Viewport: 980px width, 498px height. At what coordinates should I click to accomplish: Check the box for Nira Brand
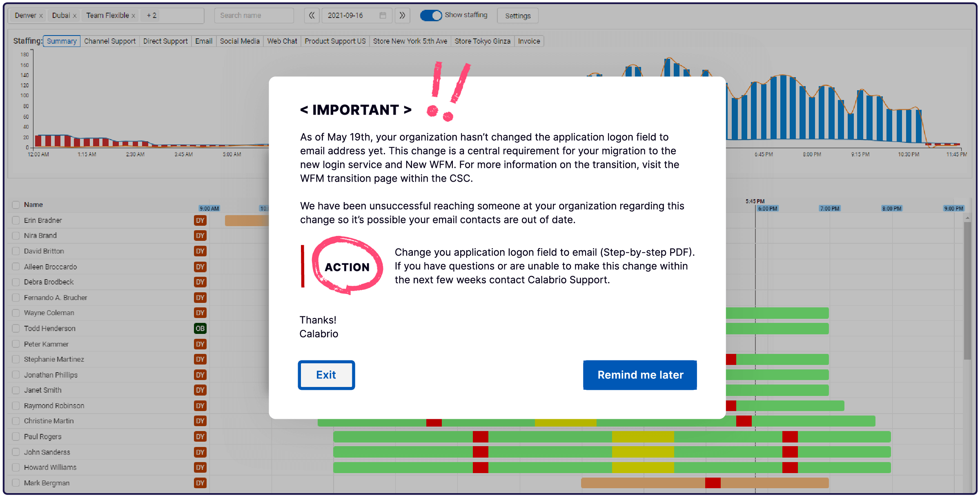[x=16, y=236]
